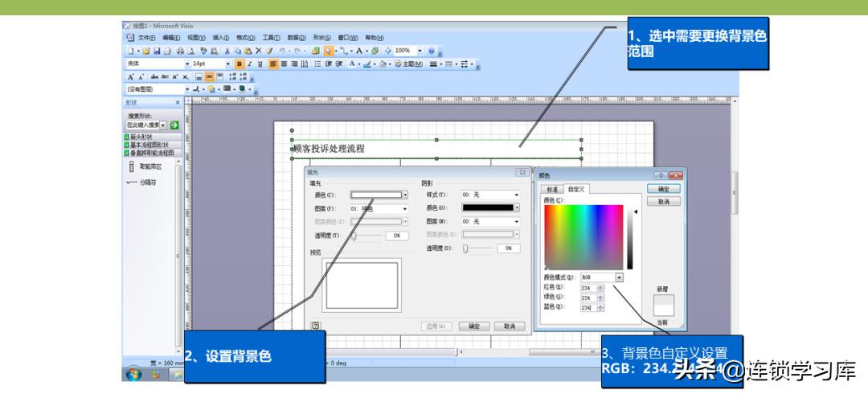Click the bullets list icon

coord(317,64)
